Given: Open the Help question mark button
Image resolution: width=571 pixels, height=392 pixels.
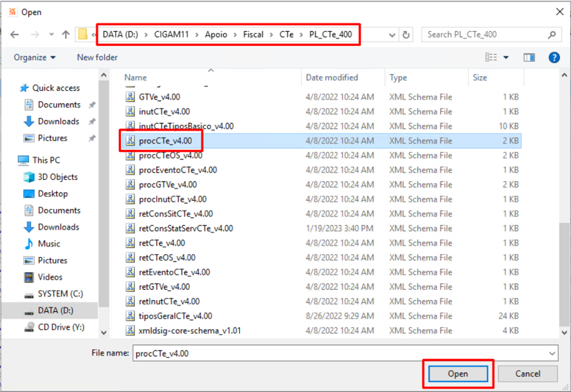Looking at the screenshot, I should click(x=554, y=58).
